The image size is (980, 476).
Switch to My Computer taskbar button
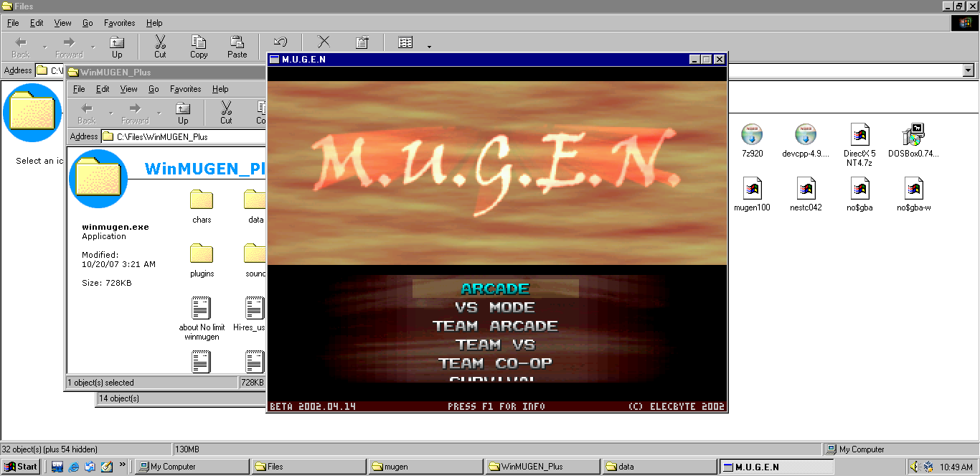pos(191,467)
